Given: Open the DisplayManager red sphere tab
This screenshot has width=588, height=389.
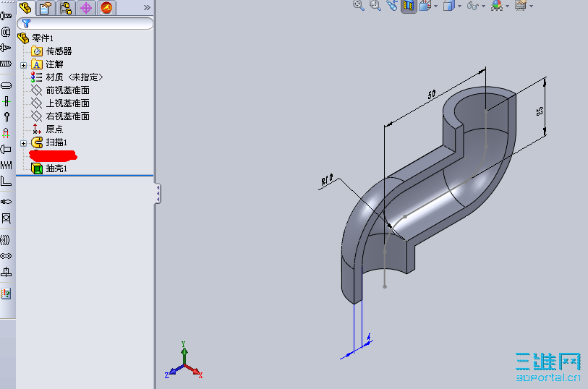Looking at the screenshot, I should coord(106,8).
